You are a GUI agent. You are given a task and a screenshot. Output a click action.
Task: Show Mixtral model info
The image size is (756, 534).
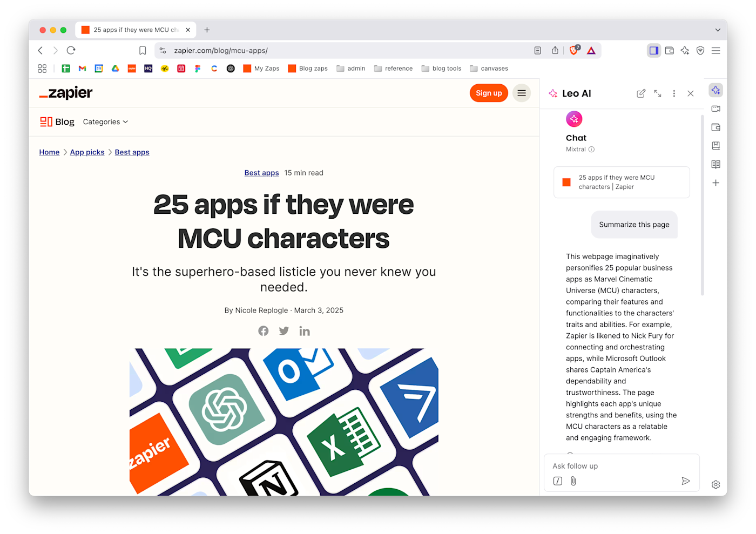591,150
